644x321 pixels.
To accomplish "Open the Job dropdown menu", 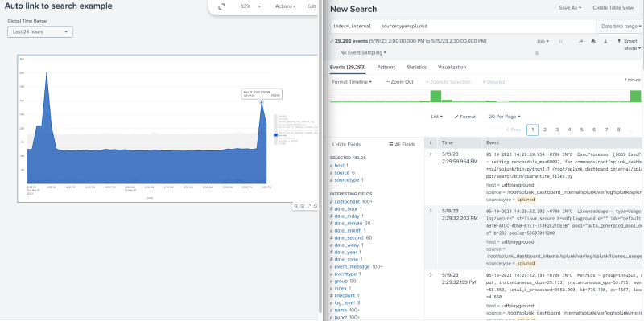I will pyautogui.click(x=543, y=42).
